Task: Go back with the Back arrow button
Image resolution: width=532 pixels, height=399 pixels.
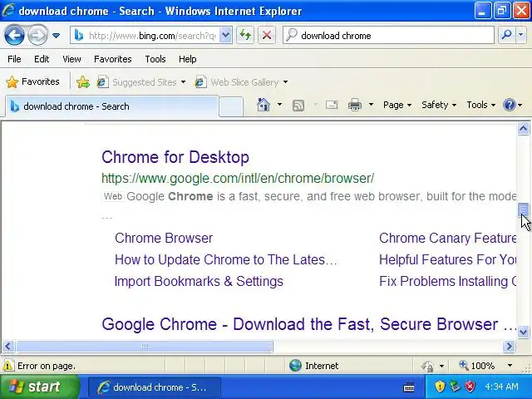Action: [x=14, y=35]
